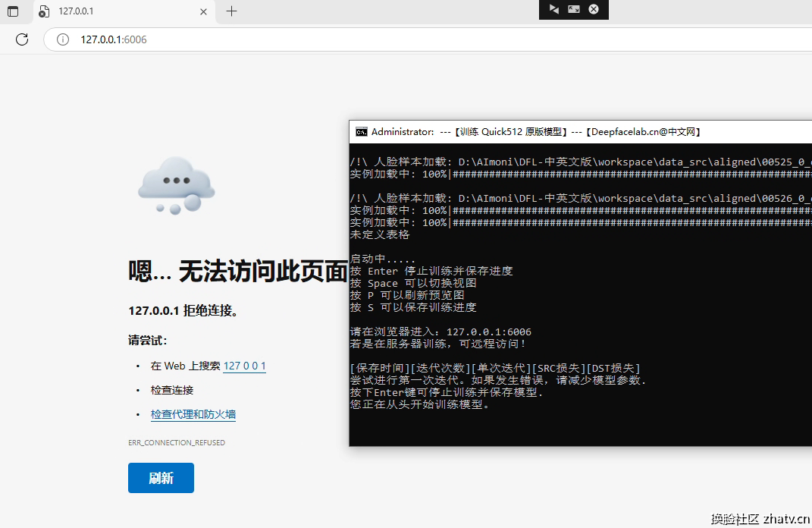Open the 检查代理和防火墙 link
Viewport: 812px width, 528px height.
(193, 414)
